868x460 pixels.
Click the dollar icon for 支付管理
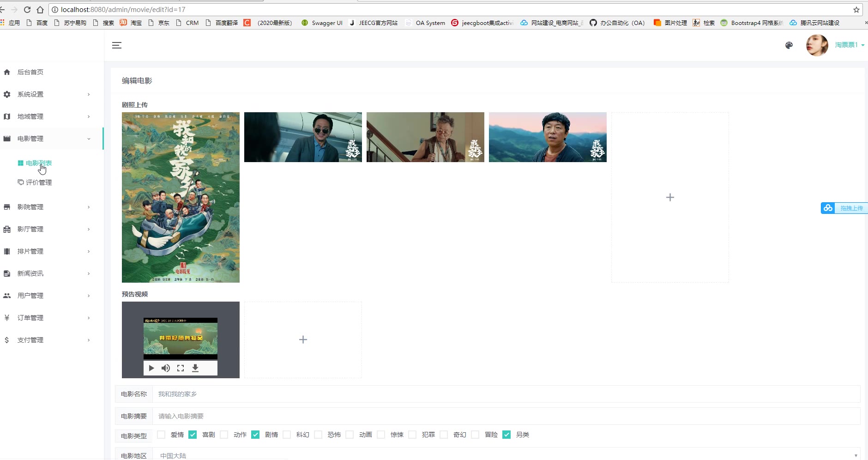click(7, 340)
